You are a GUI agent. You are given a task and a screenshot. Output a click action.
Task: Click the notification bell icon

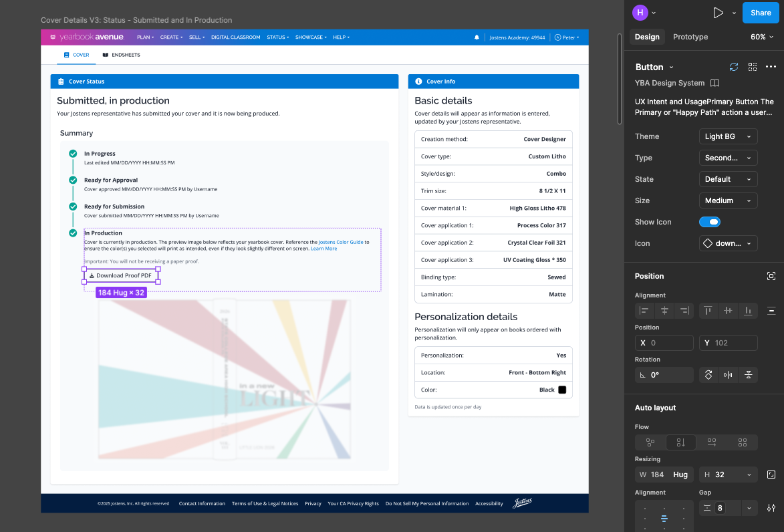(477, 37)
